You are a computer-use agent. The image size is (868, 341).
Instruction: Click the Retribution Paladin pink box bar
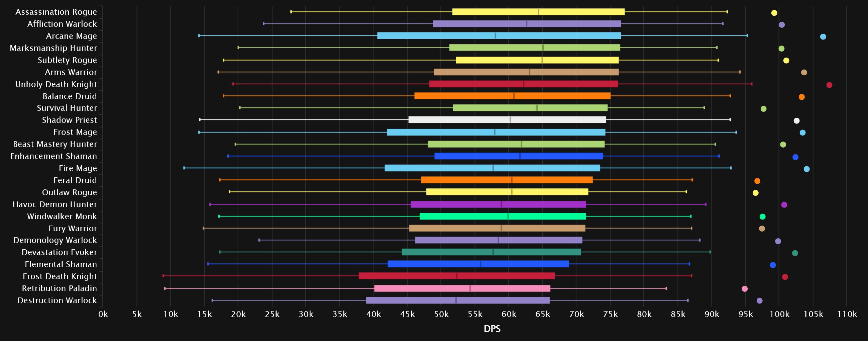point(462,288)
